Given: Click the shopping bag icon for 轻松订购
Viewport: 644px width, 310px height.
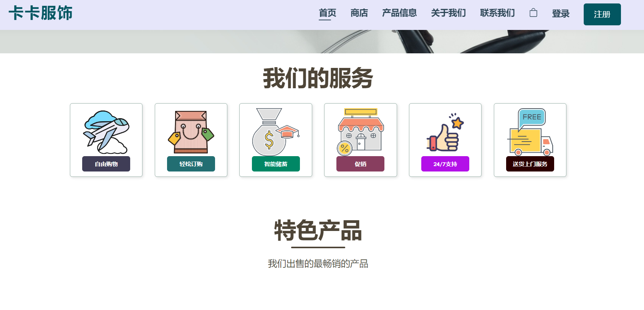Looking at the screenshot, I should click(191, 132).
